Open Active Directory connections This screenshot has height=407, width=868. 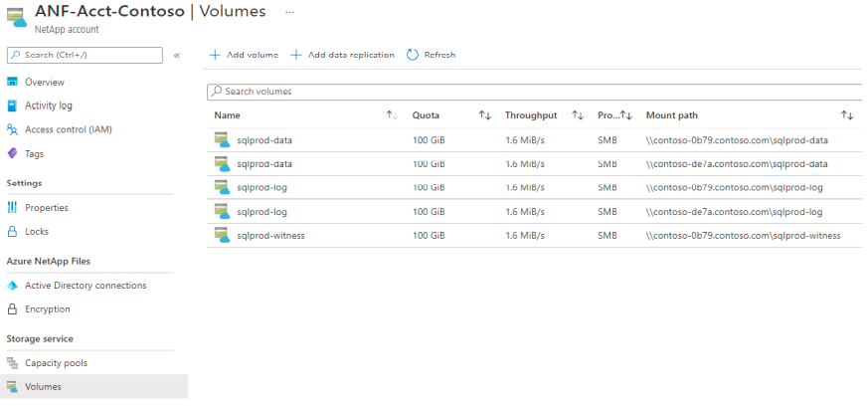[x=86, y=286]
